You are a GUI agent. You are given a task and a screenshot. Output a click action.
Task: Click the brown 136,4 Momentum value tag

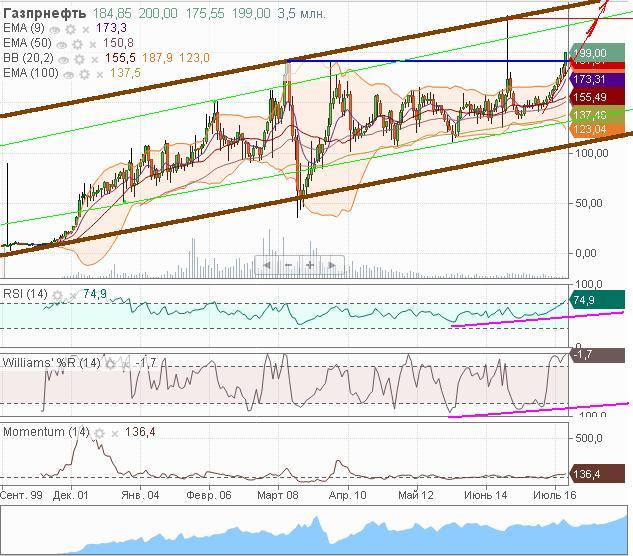click(x=597, y=474)
